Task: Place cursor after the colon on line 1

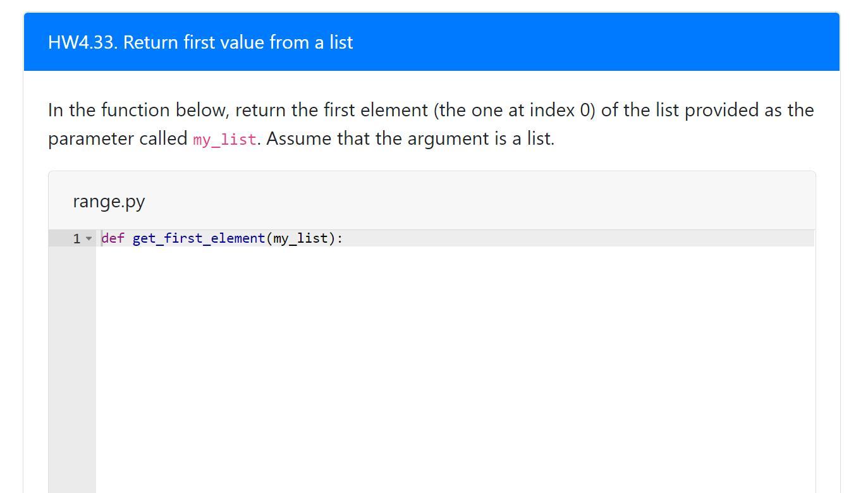Action: tap(343, 238)
